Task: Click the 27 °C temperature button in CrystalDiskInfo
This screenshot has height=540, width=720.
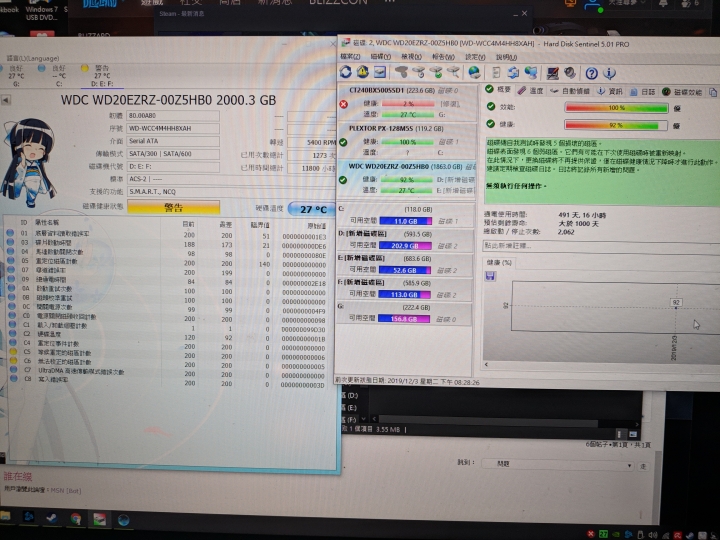Action: (x=313, y=209)
